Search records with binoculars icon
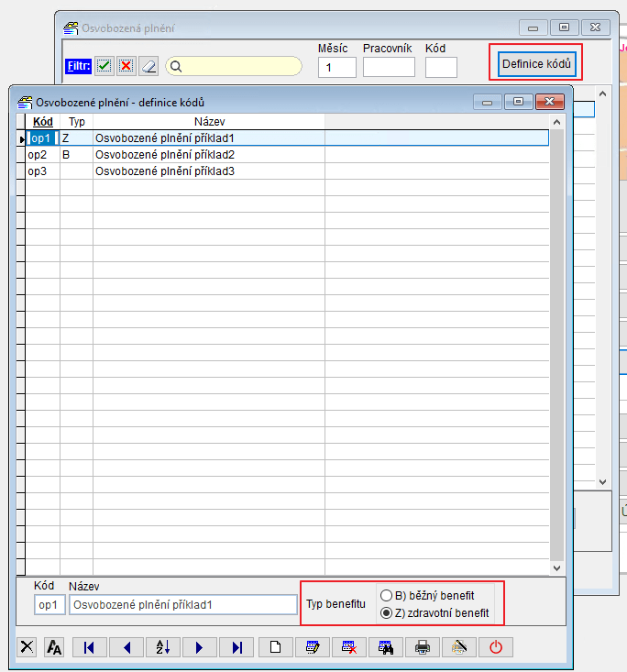 pos(386,646)
